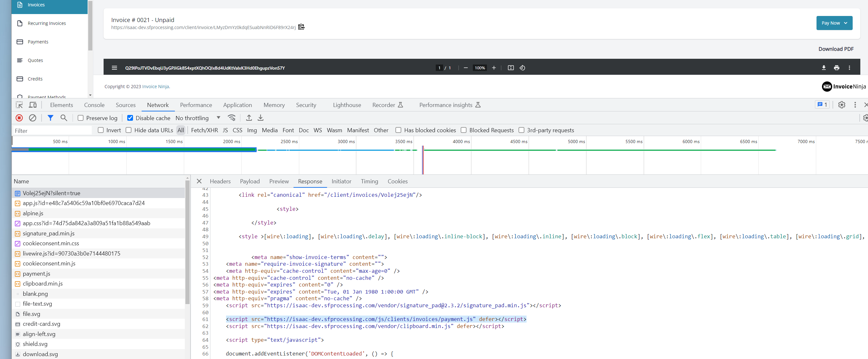Copy the invoice link to clipboard
The image size is (868, 359).
click(x=301, y=27)
